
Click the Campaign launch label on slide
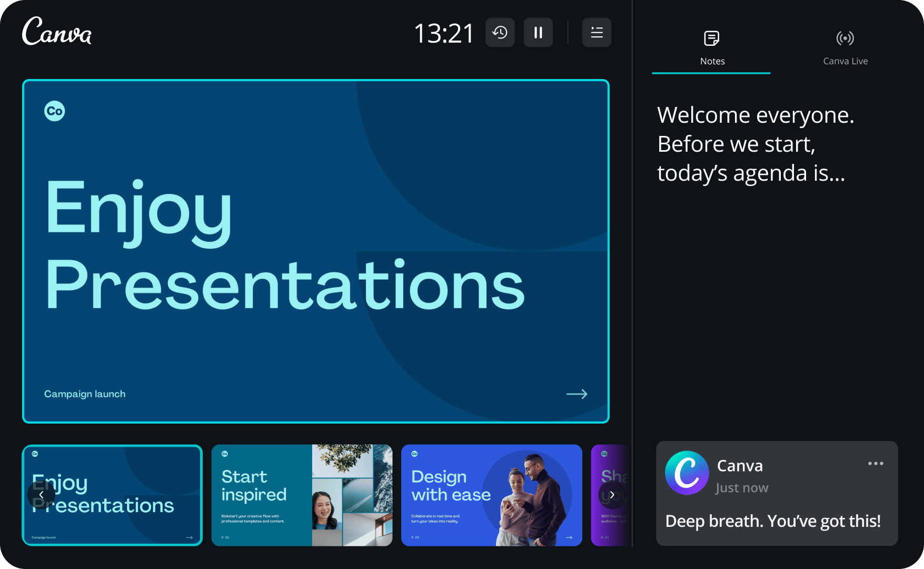[x=85, y=394]
